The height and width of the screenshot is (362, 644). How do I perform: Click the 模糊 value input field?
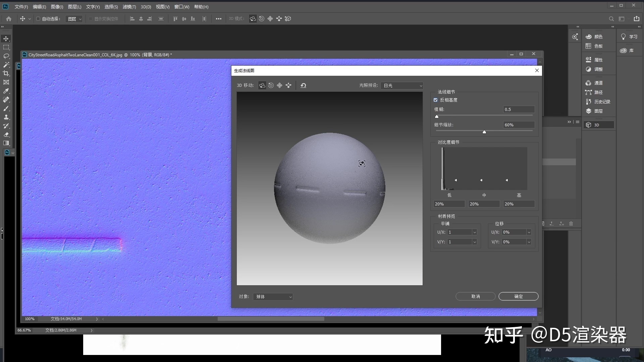(x=519, y=109)
